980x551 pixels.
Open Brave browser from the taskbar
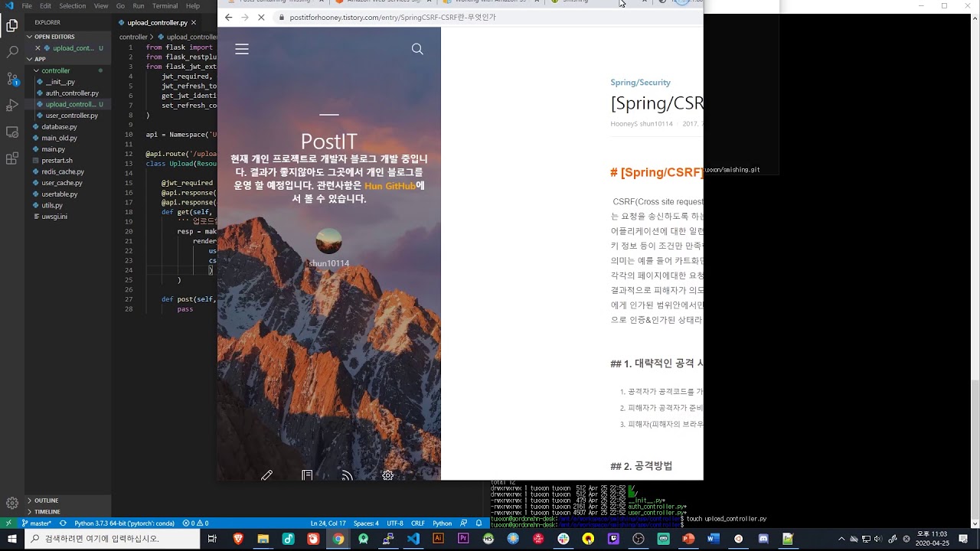[x=237, y=539]
